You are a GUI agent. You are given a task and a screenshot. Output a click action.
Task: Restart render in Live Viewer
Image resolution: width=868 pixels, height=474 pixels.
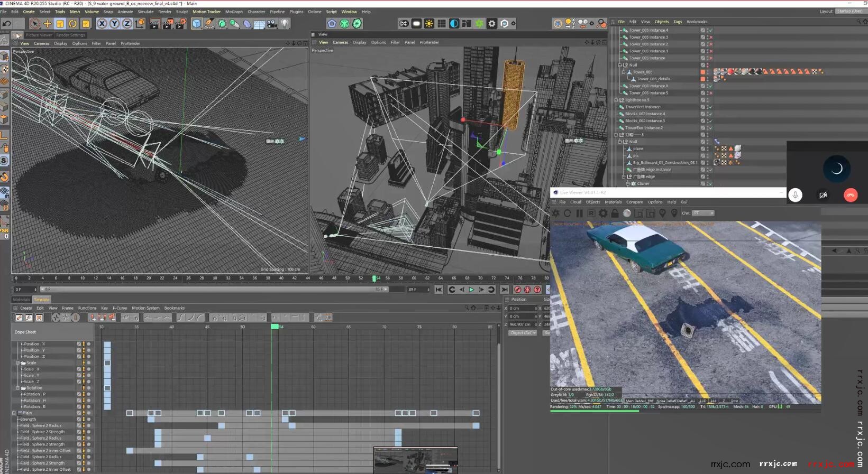tap(568, 213)
